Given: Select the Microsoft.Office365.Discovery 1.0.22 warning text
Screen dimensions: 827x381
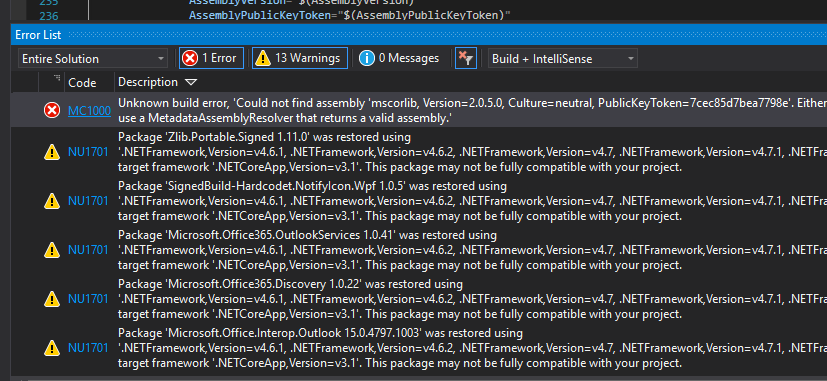Looking at the screenshot, I should pos(472,299).
